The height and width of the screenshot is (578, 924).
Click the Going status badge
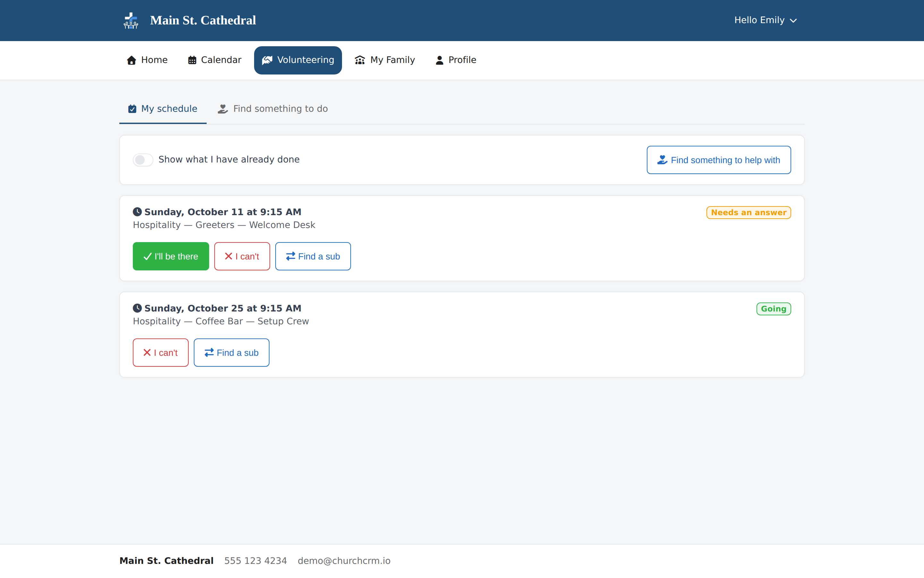[x=774, y=309]
